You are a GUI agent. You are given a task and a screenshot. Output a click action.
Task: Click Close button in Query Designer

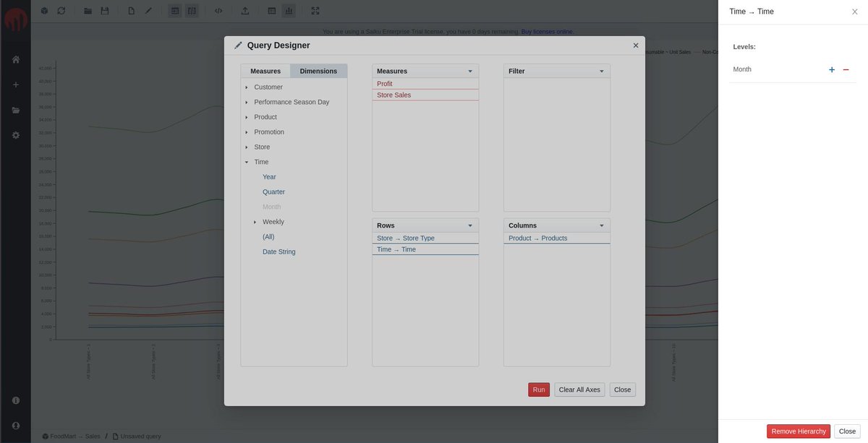click(623, 390)
